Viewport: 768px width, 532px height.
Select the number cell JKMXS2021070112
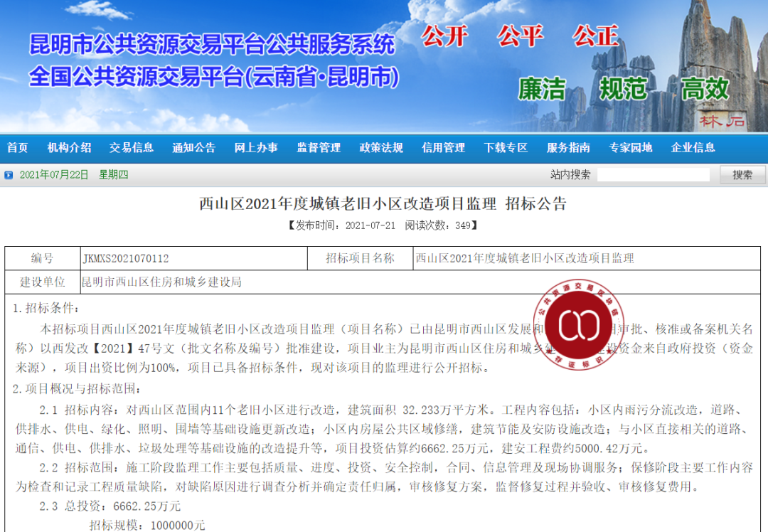[x=194, y=258]
